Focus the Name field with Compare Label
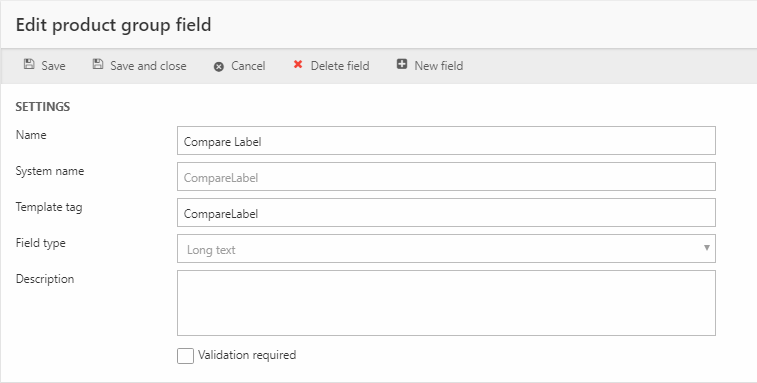 tap(446, 141)
